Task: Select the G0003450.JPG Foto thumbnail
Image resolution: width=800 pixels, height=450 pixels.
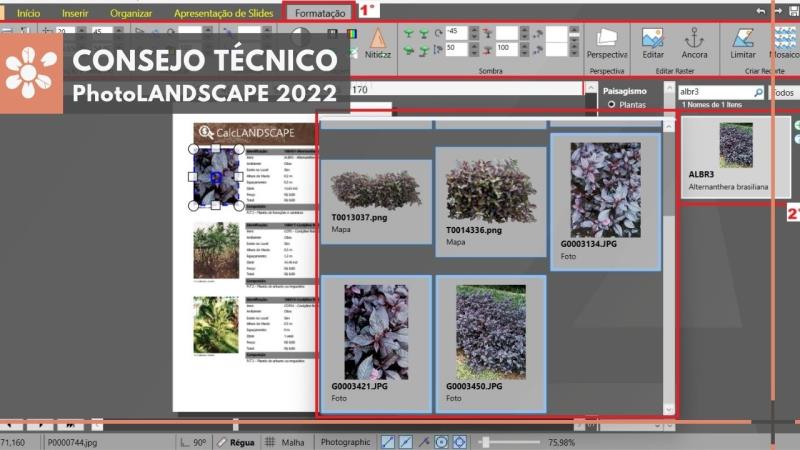Action: click(491, 344)
